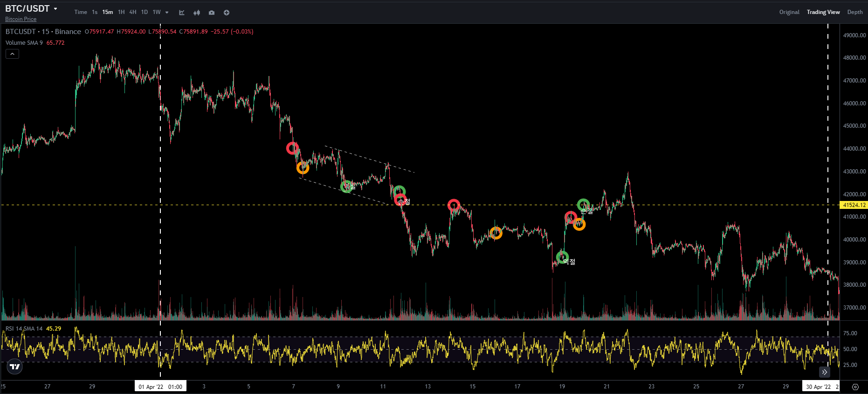Expand more time intervals dropdown arrow
The image size is (868, 394).
click(x=167, y=13)
